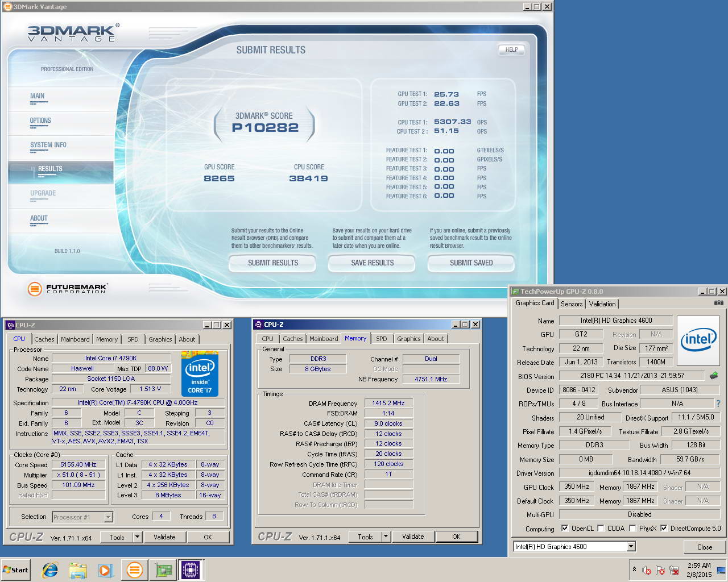Switch to GPU-Z taskbar icon
Screen dimensions: 728x582
click(x=164, y=569)
